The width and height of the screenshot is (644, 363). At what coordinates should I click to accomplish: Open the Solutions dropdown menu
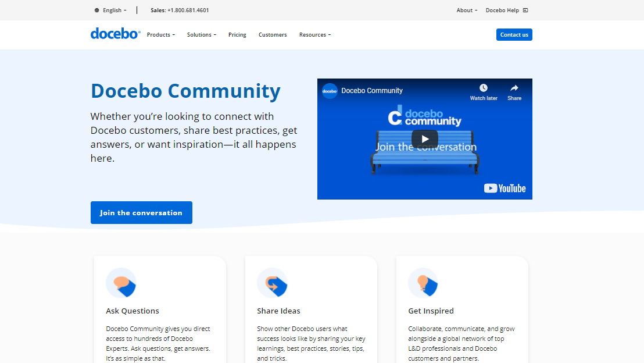tap(201, 34)
